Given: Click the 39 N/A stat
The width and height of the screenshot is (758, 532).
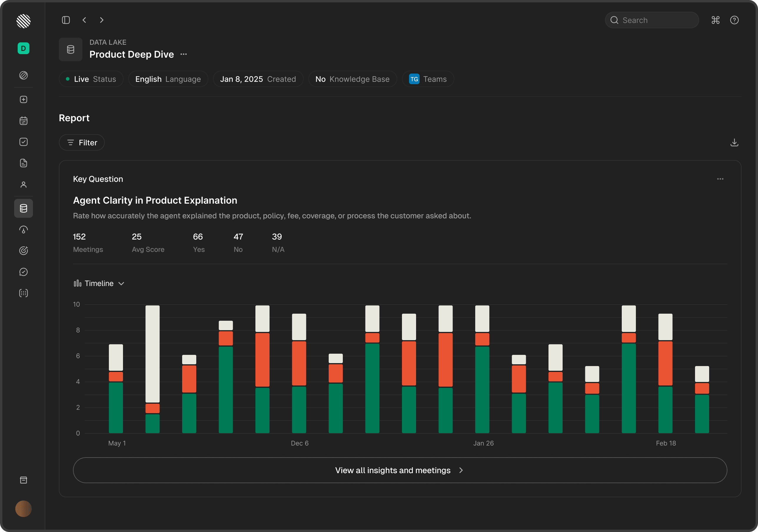Looking at the screenshot, I should coord(278,243).
